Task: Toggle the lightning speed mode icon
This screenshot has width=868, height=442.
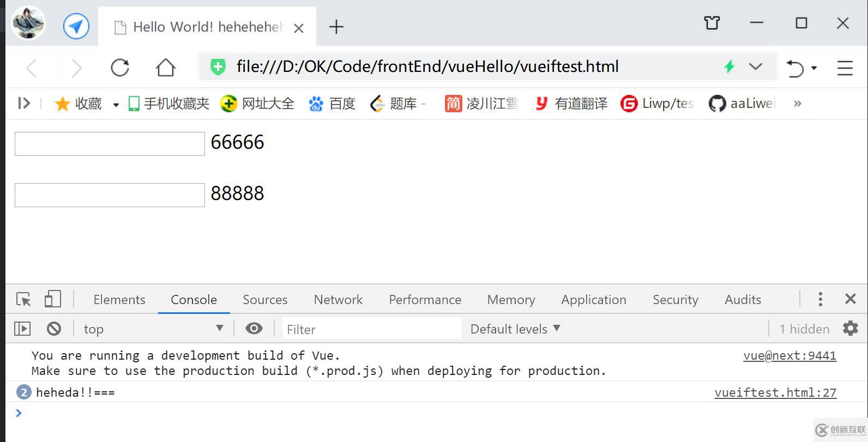Action: coord(730,66)
